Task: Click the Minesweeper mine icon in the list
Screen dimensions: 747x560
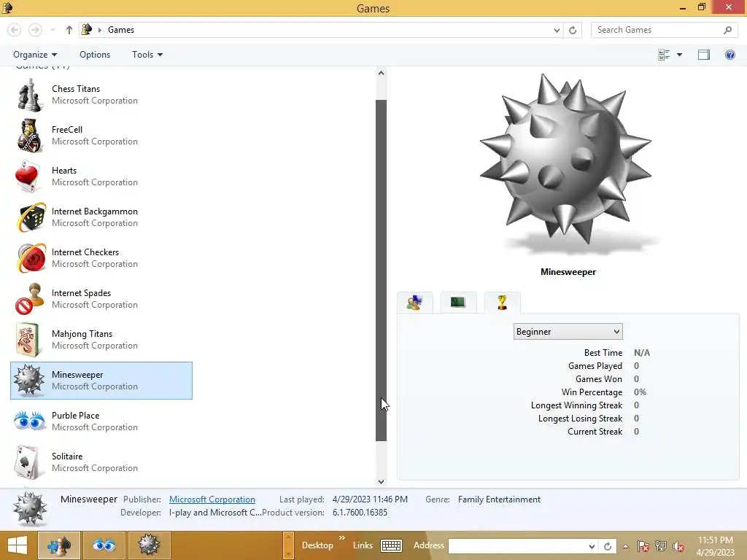Action: point(28,381)
